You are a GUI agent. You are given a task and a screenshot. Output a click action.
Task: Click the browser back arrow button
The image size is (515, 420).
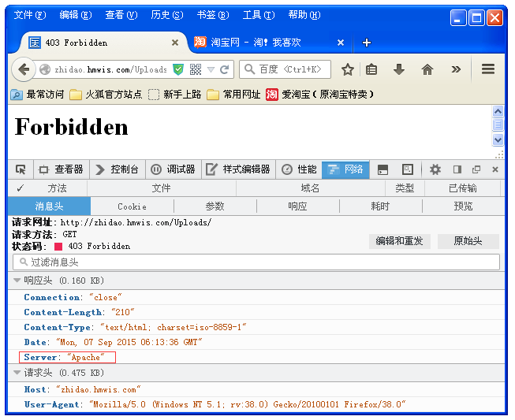(24, 69)
